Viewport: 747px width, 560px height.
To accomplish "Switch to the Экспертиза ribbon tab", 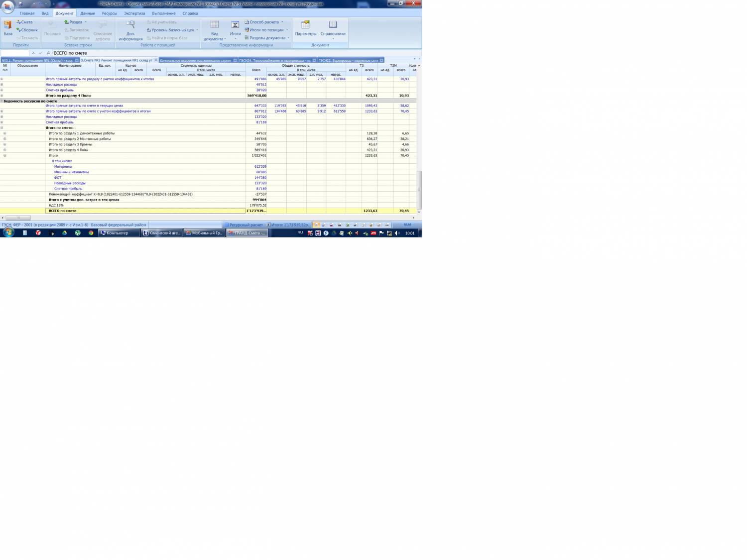I will (134, 13).
